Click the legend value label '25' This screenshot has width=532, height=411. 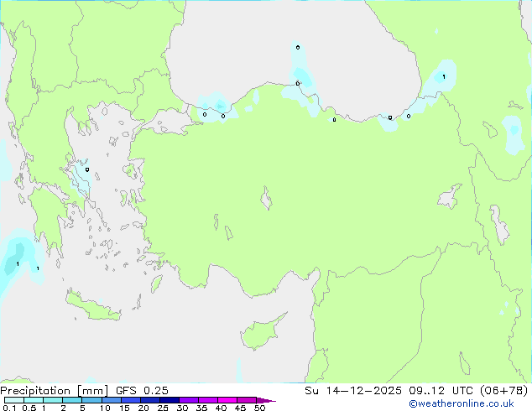[x=163, y=408]
